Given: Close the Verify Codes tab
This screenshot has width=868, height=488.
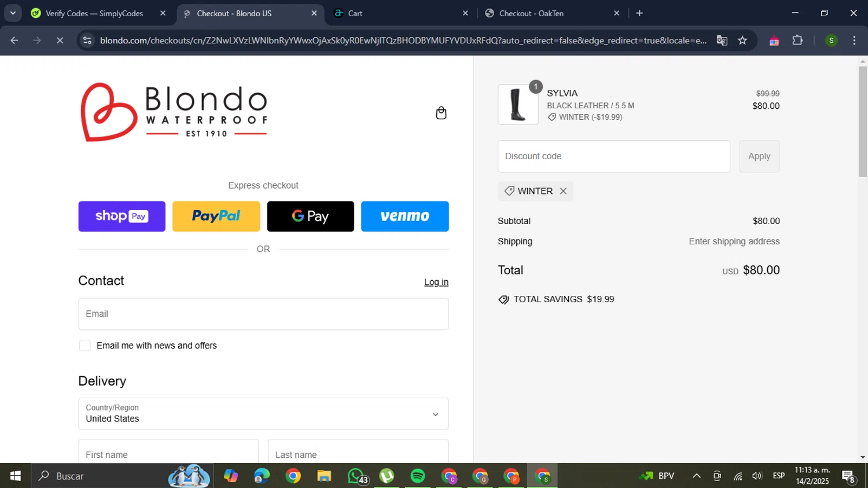Looking at the screenshot, I should pyautogui.click(x=163, y=13).
